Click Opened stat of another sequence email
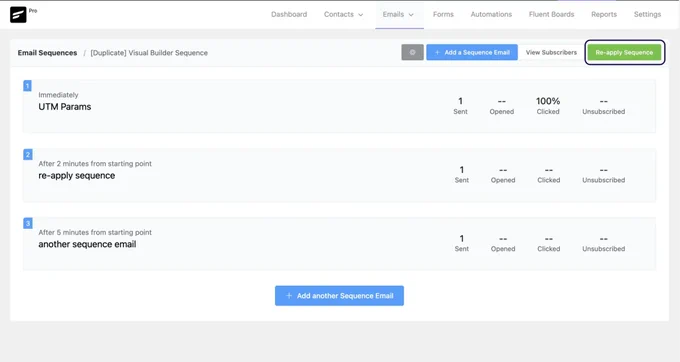Screen dimensions: 680x362 coord(503,243)
